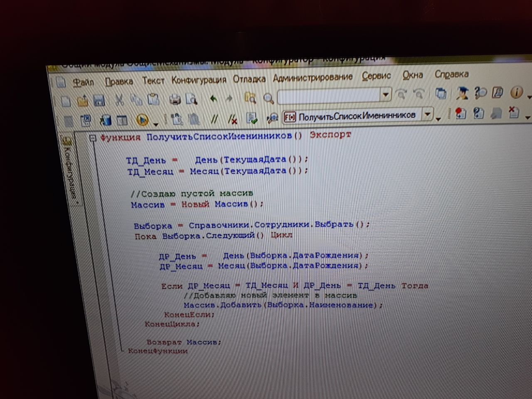
Task: Click the КонецЕсли keyword
Action: pyautogui.click(x=189, y=315)
